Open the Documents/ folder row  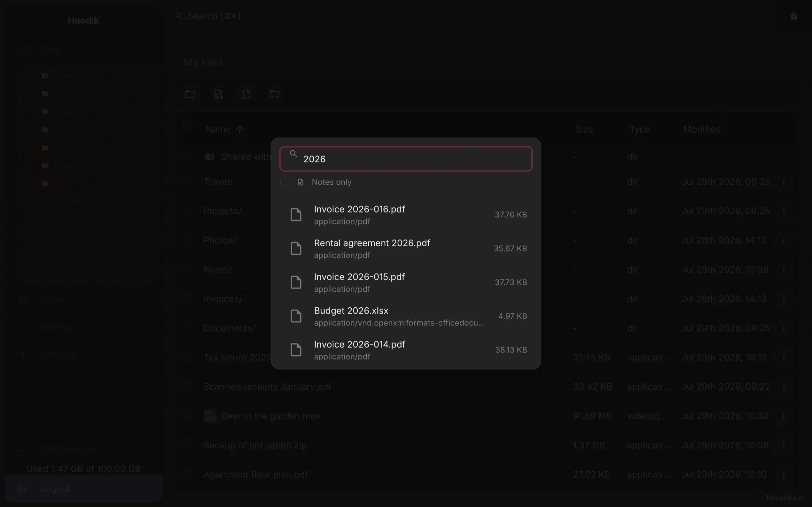pyautogui.click(x=230, y=328)
